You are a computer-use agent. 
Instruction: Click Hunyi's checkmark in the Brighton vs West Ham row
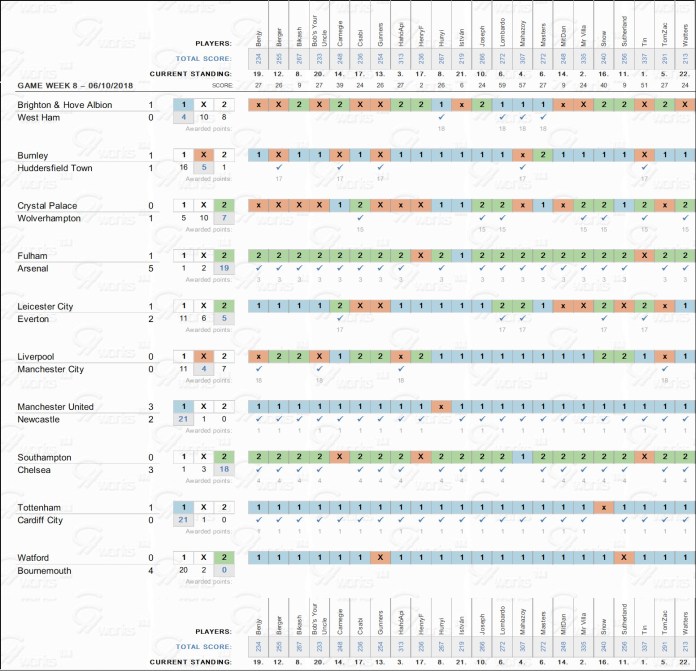click(x=441, y=117)
